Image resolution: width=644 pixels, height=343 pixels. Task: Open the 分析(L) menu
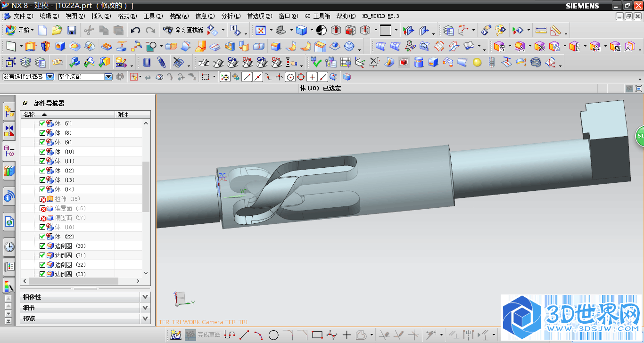pos(231,16)
